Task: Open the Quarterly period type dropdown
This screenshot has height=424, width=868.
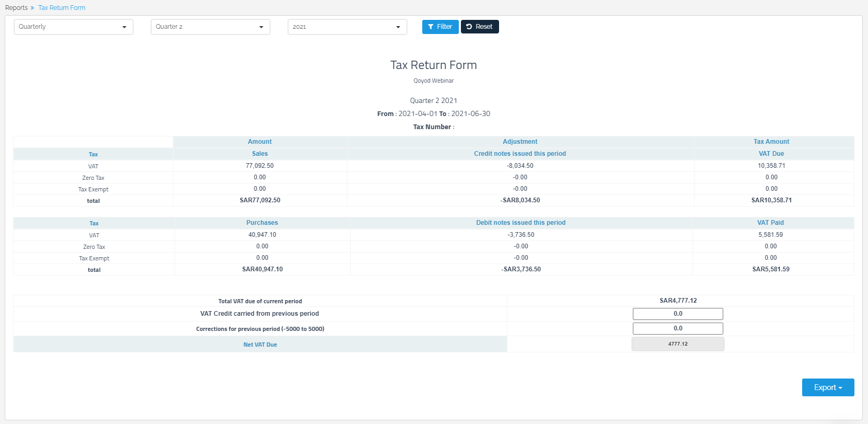Action: pyautogui.click(x=74, y=27)
